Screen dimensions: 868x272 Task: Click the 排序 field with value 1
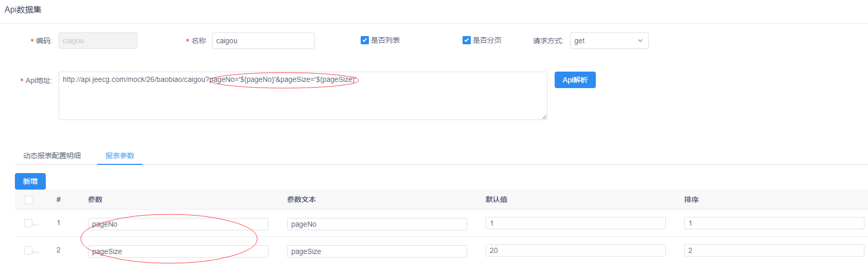tap(774, 223)
